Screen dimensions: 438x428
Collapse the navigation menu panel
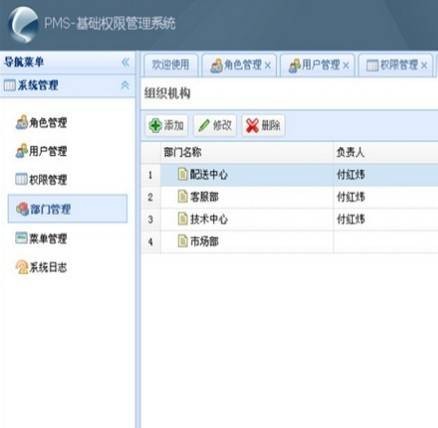coord(125,62)
